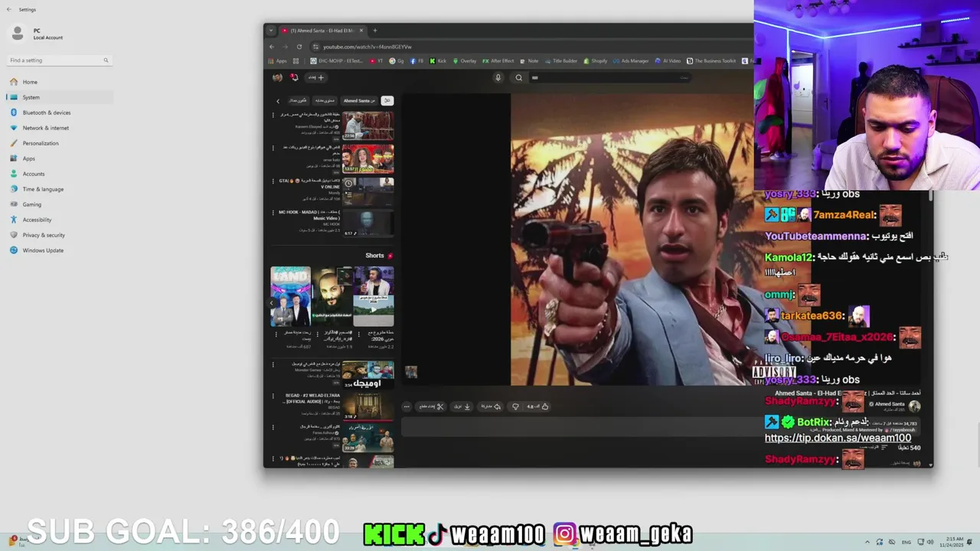Open the Kick bookmark
980x551 pixels.
pyautogui.click(x=438, y=60)
